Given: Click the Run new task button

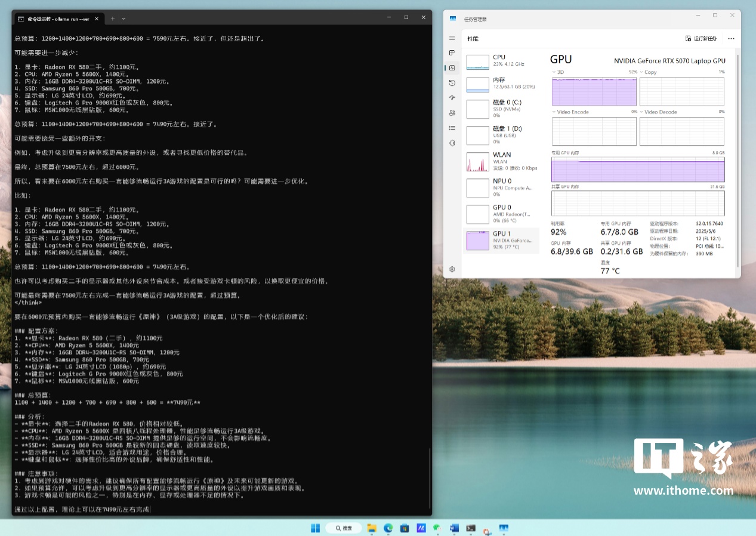Looking at the screenshot, I should tap(701, 39).
